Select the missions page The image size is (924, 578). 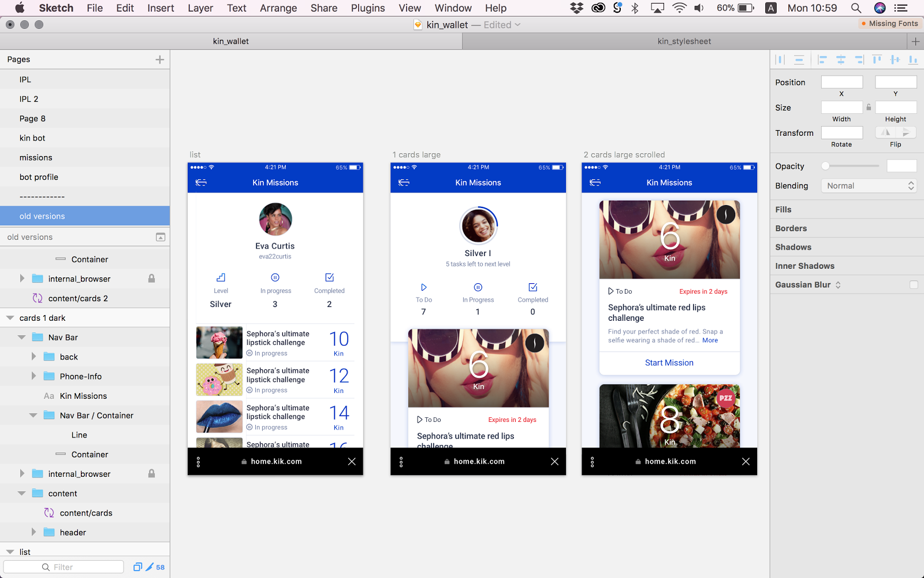(85, 158)
